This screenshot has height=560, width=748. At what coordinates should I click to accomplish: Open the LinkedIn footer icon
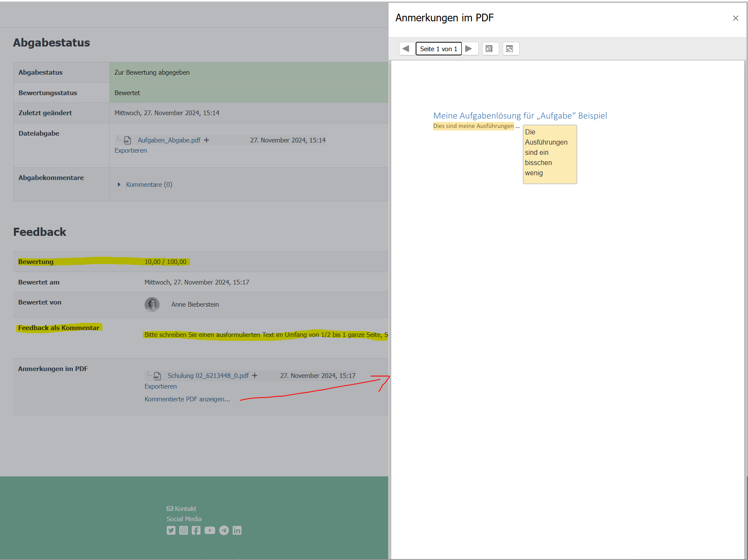coord(237,530)
